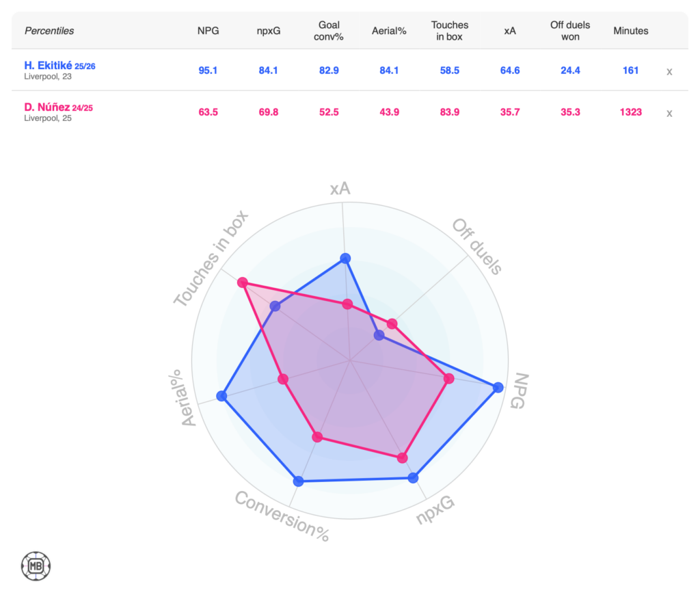Sort by Goal conv% column header
Viewport: 700px width, 612px height.
coord(328,31)
